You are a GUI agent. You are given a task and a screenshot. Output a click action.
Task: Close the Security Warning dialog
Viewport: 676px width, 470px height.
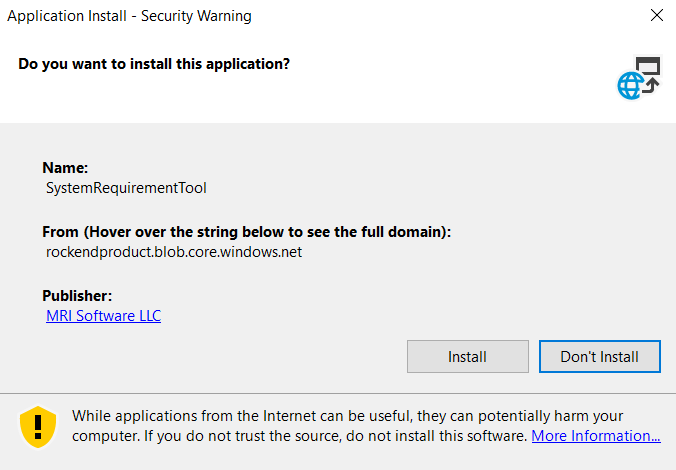point(656,16)
